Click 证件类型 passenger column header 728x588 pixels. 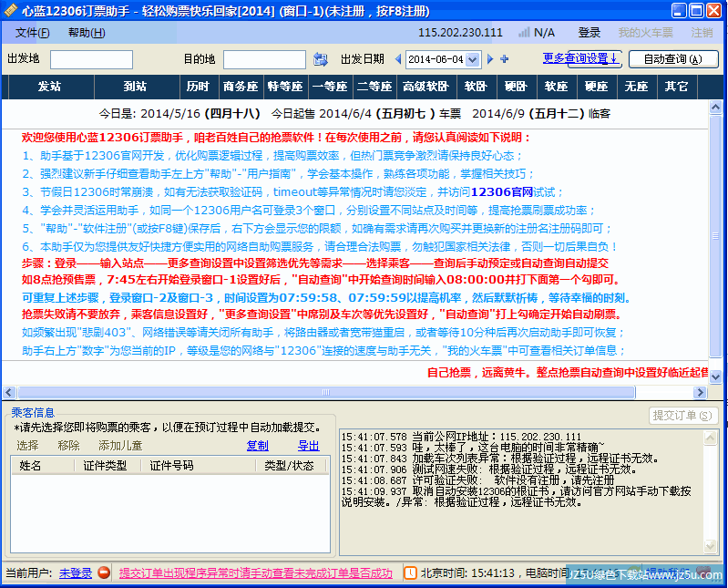tap(107, 465)
